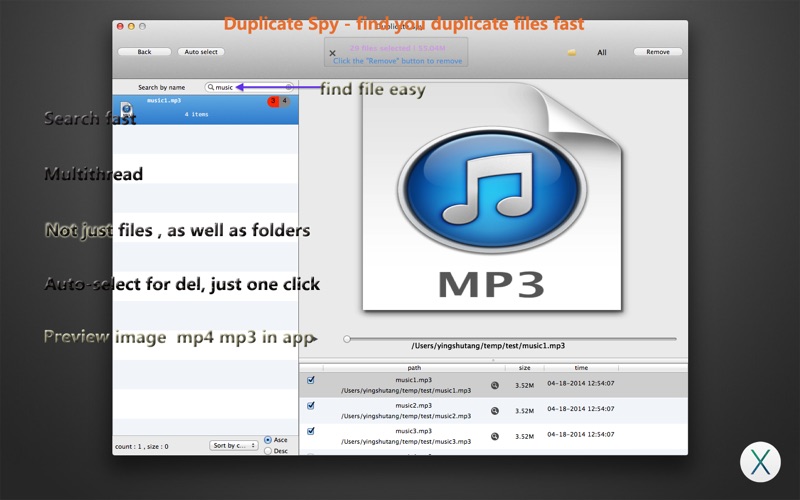Click the 4 items label in list row

196,114
